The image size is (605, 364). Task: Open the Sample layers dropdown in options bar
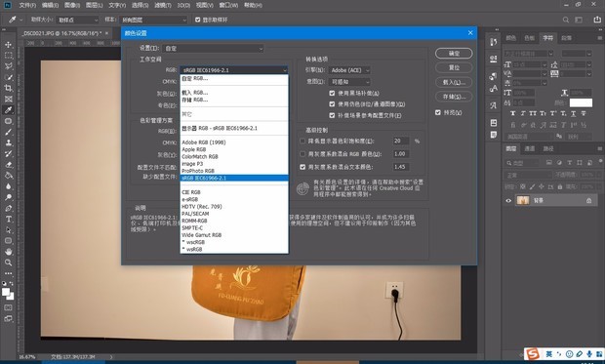[153, 20]
